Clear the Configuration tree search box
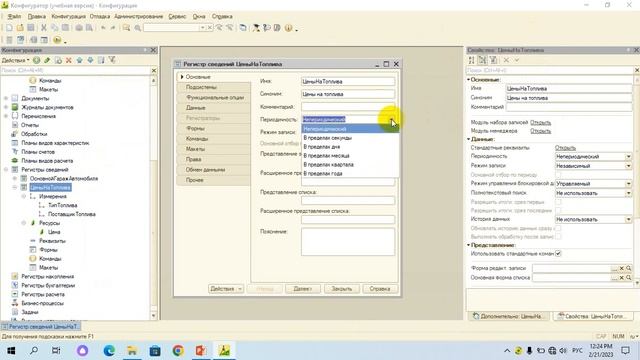The height and width of the screenshot is (360, 640). (x=154, y=71)
